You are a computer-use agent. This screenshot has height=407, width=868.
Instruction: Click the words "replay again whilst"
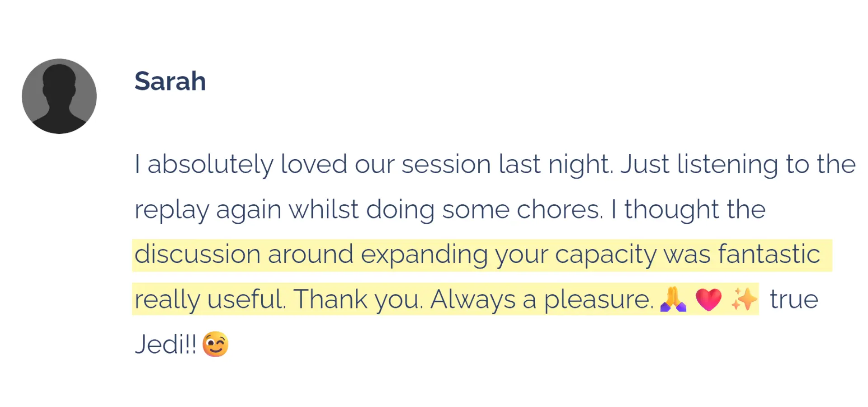[246, 209]
